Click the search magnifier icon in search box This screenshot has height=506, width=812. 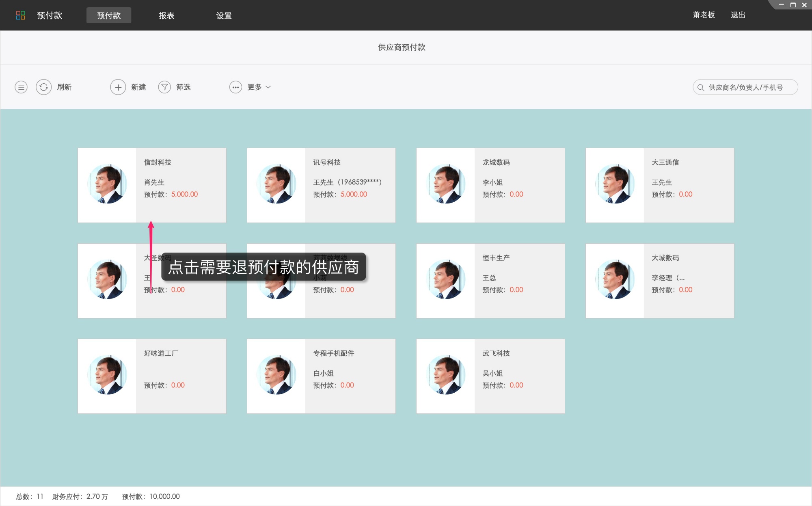700,87
